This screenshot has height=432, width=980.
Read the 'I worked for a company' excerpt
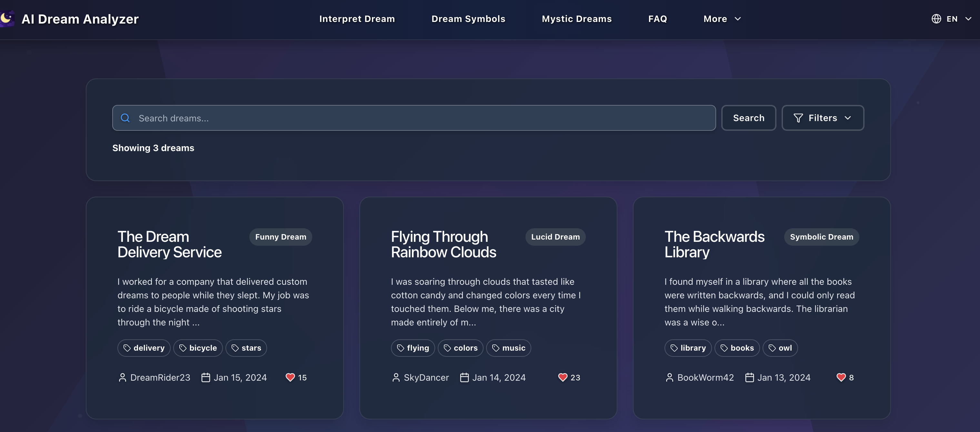tap(214, 302)
